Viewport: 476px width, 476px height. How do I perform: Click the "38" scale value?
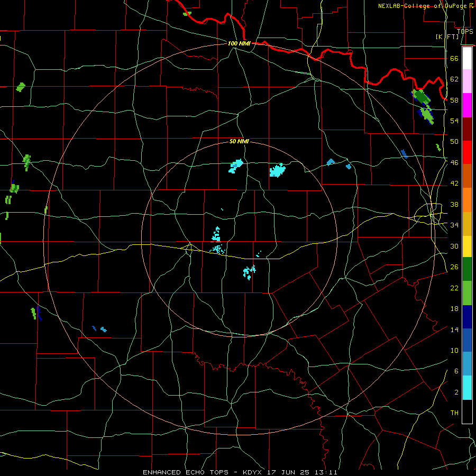click(454, 205)
